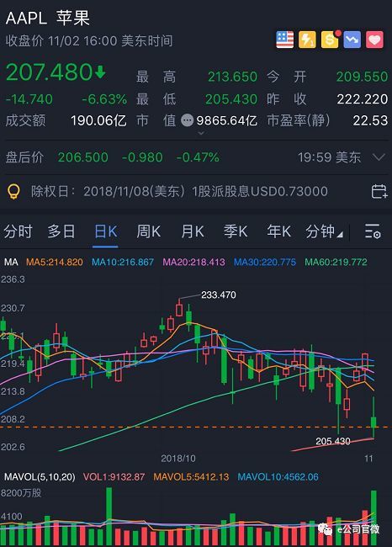The width and height of the screenshot is (392, 547).
Task: Tap after-hours price 206.500
Action: 83,157
